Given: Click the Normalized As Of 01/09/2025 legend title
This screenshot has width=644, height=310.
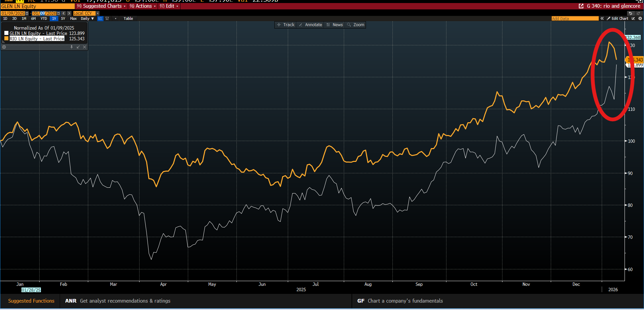Looking at the screenshot, I should point(44,28).
